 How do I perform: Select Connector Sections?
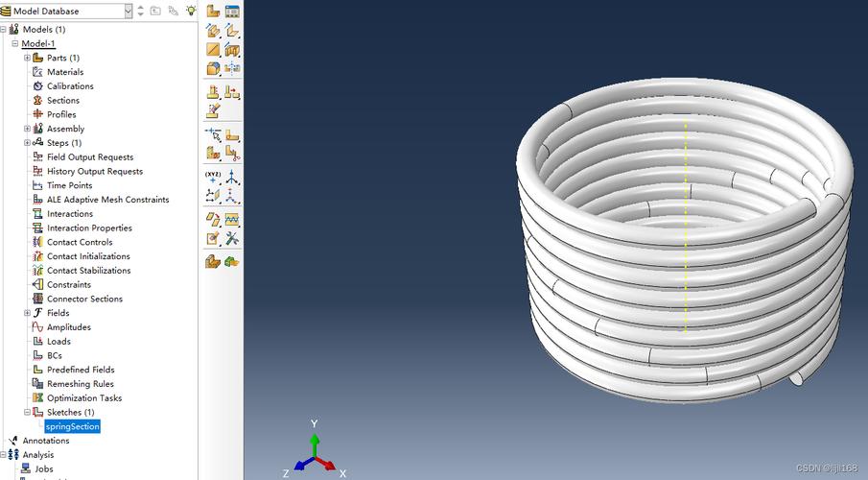84,299
